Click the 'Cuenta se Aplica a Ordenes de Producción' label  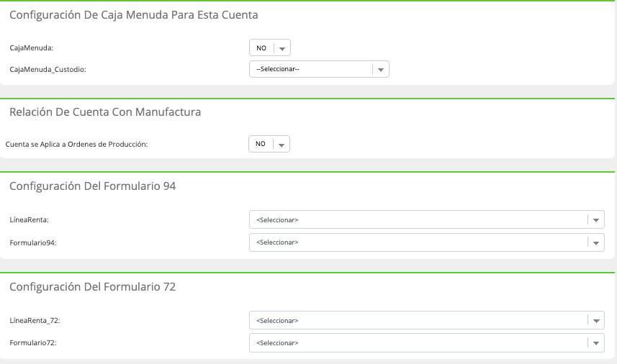(x=76, y=145)
